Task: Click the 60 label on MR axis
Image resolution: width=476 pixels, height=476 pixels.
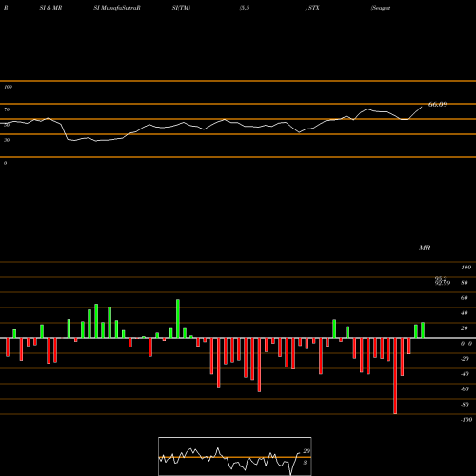Action: [464, 298]
